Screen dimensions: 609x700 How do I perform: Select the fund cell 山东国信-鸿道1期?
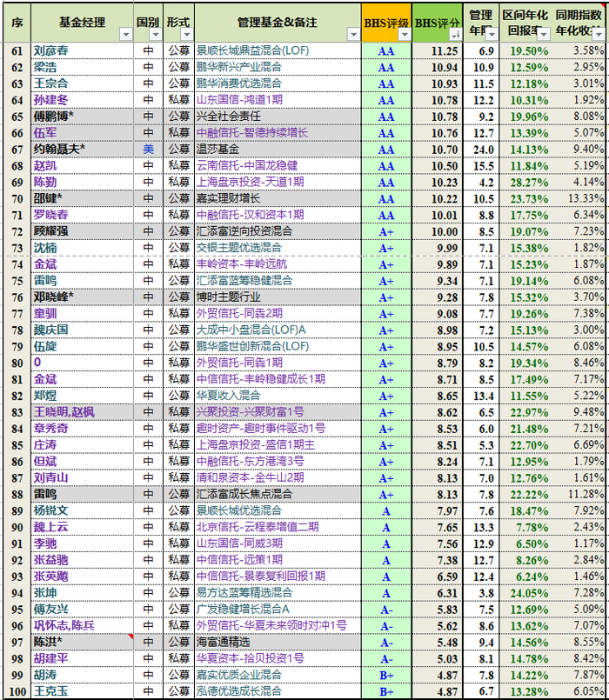coord(278,100)
